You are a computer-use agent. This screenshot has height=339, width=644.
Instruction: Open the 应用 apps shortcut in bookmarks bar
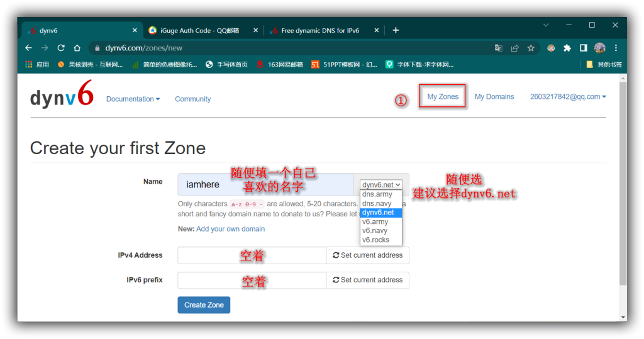[x=37, y=65]
